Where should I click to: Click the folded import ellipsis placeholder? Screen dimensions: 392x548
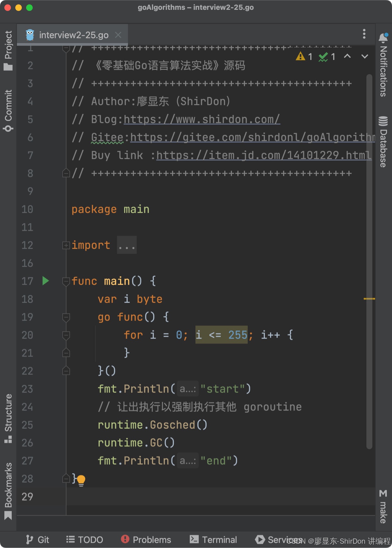127,245
